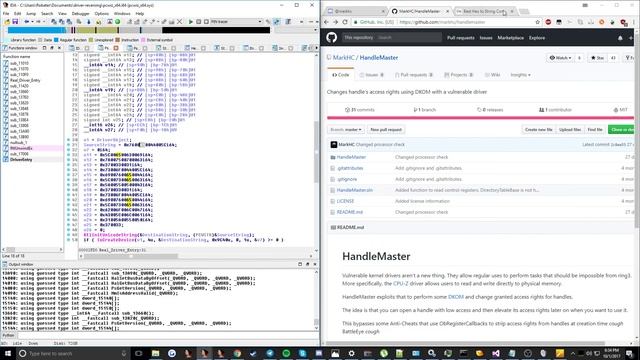This screenshot has width=640, height=360.
Task: Open the File menu in IDA
Action: pos(6,13)
